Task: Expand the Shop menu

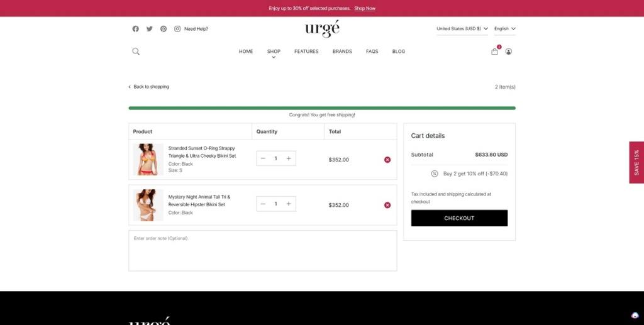Action: tap(274, 52)
